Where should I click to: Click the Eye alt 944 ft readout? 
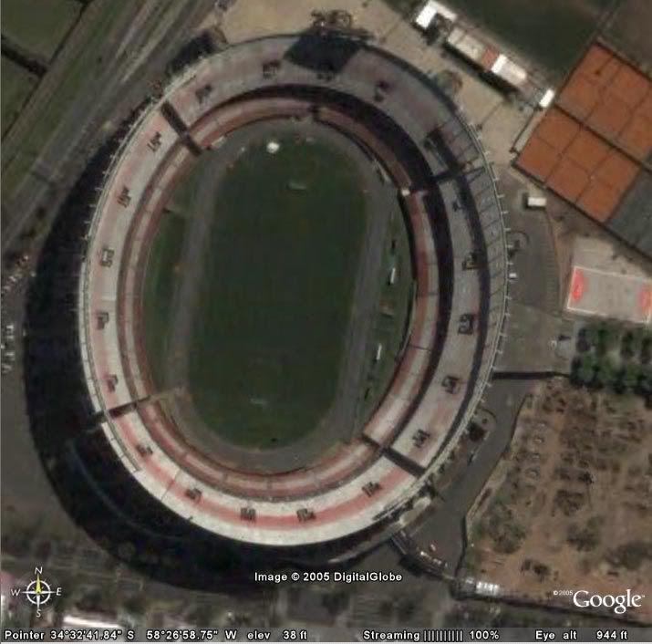coord(581,635)
